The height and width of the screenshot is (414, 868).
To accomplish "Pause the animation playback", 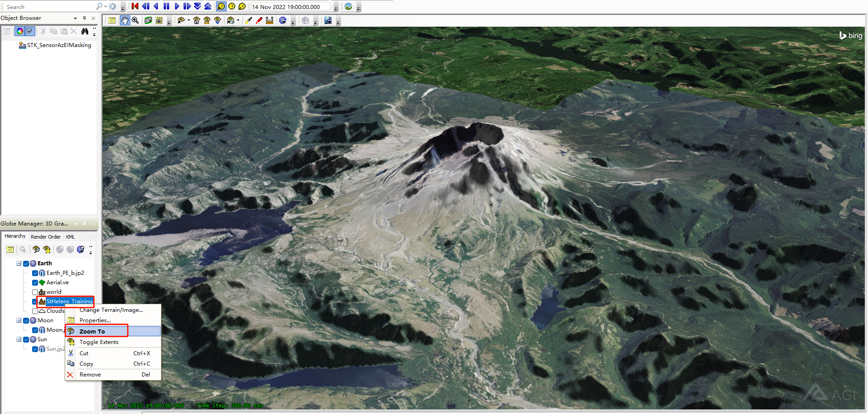I will (166, 6).
